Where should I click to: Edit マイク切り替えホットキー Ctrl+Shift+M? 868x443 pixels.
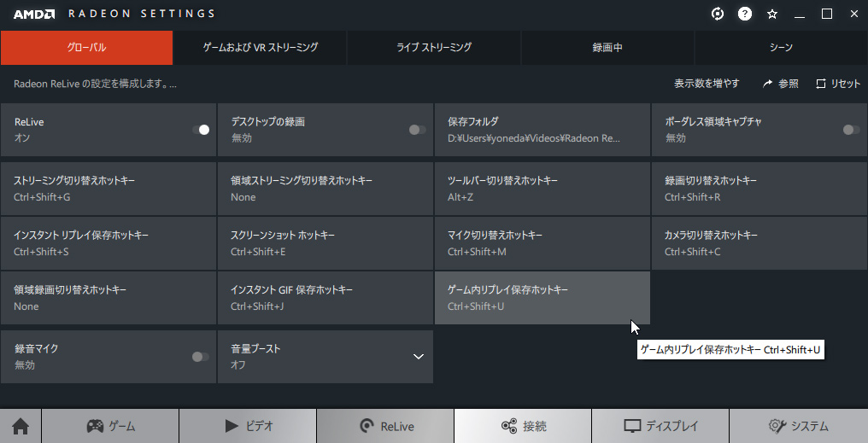[x=542, y=243]
